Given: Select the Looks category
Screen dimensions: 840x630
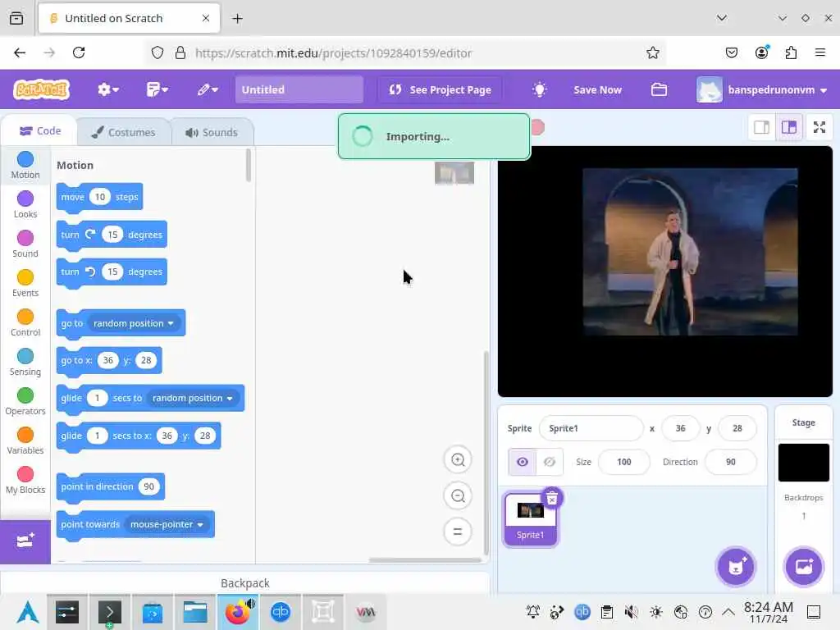Looking at the screenshot, I should [25, 204].
